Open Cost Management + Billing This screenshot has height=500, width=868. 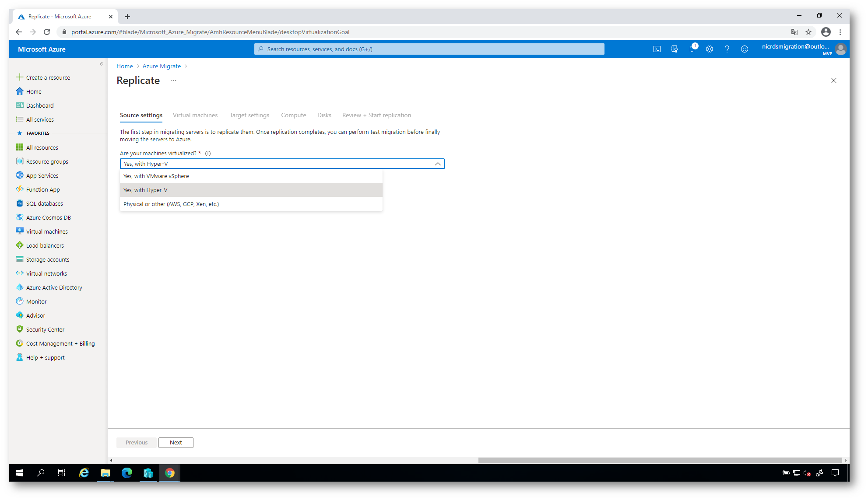[55, 343]
